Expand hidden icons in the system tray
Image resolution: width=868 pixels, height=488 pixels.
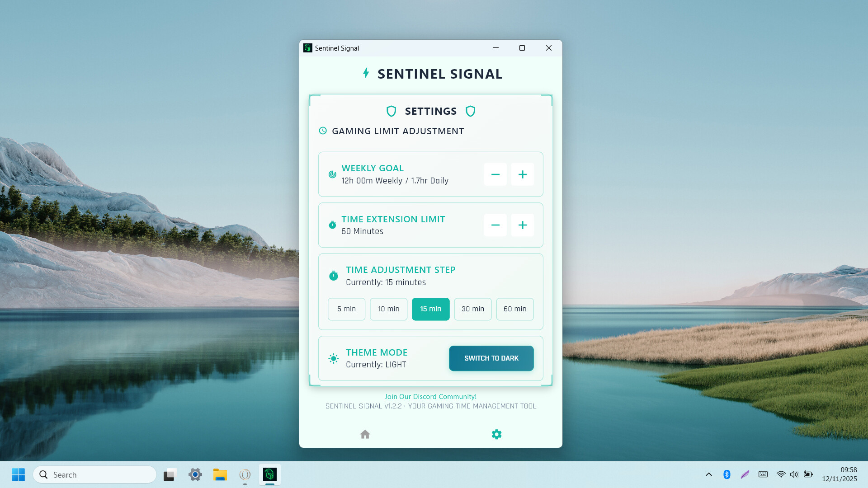click(x=709, y=474)
